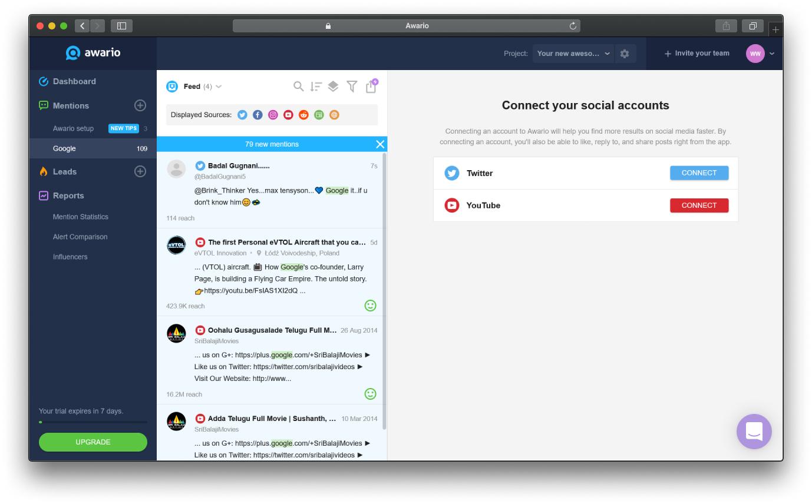Load the 79 new mentions
Image resolution: width=812 pixels, height=504 pixels.
click(x=272, y=144)
